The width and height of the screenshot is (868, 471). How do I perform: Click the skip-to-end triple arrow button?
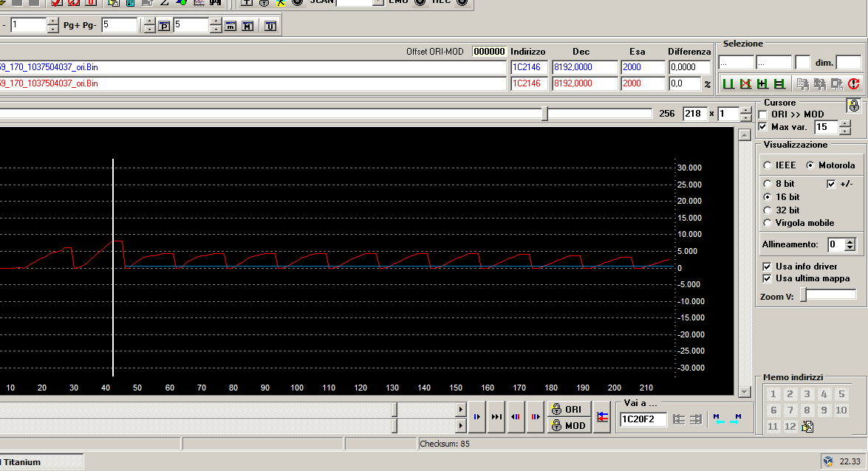[496, 417]
